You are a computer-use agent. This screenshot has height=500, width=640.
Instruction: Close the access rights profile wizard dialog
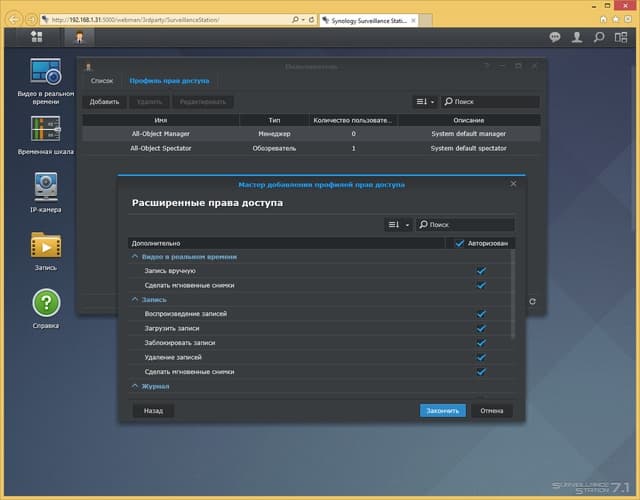(x=513, y=184)
